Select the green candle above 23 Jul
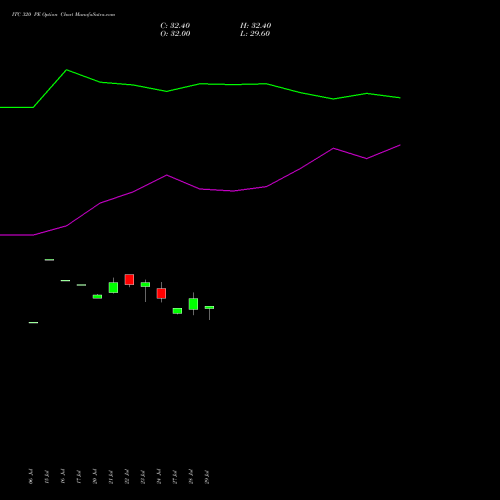Viewport: 500px width, 500px height. [x=145, y=285]
